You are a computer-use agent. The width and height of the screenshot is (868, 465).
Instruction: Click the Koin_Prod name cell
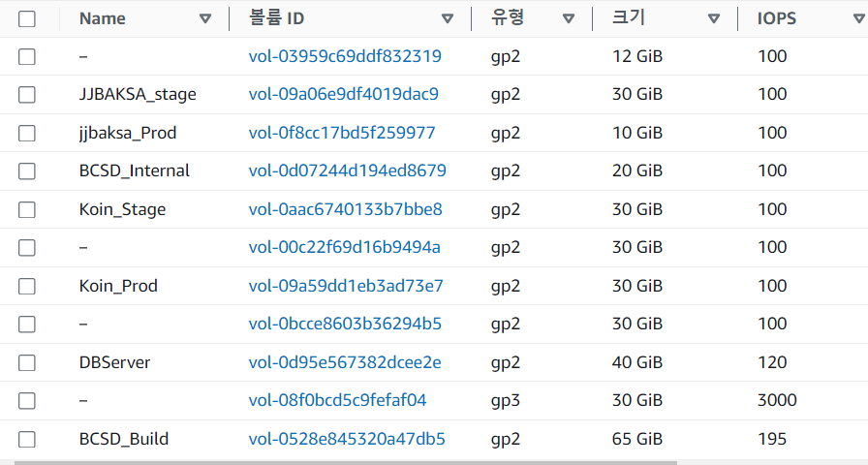coord(118,286)
